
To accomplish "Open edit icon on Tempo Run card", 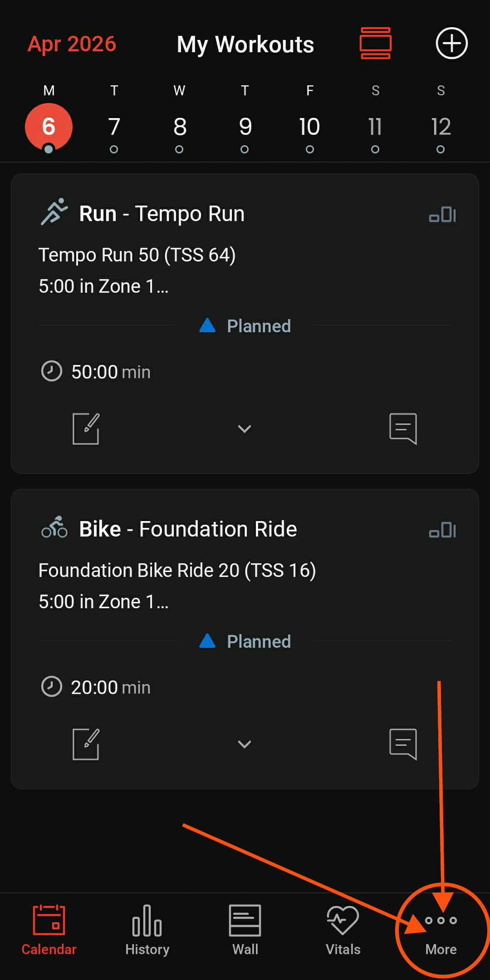I will coord(86,428).
